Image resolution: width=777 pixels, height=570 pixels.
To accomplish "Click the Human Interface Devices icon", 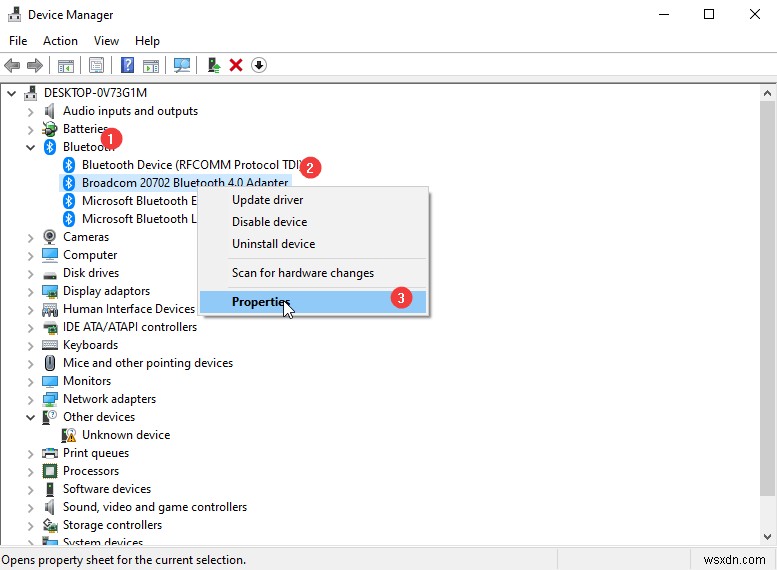I will click(50, 309).
